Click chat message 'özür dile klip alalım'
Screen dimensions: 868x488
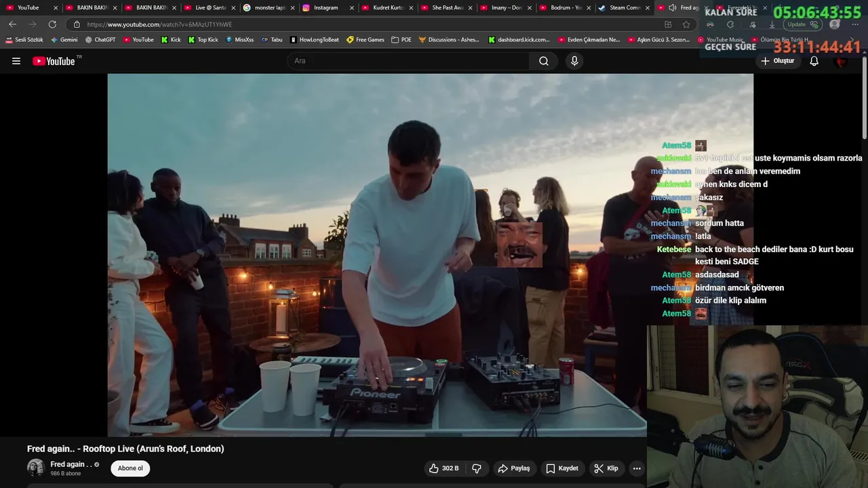[730, 300]
